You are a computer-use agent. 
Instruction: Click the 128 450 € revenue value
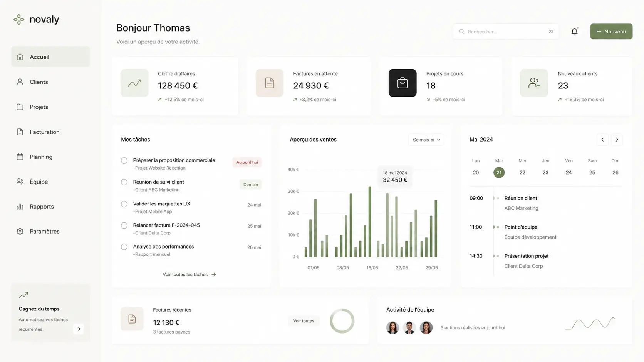click(178, 86)
